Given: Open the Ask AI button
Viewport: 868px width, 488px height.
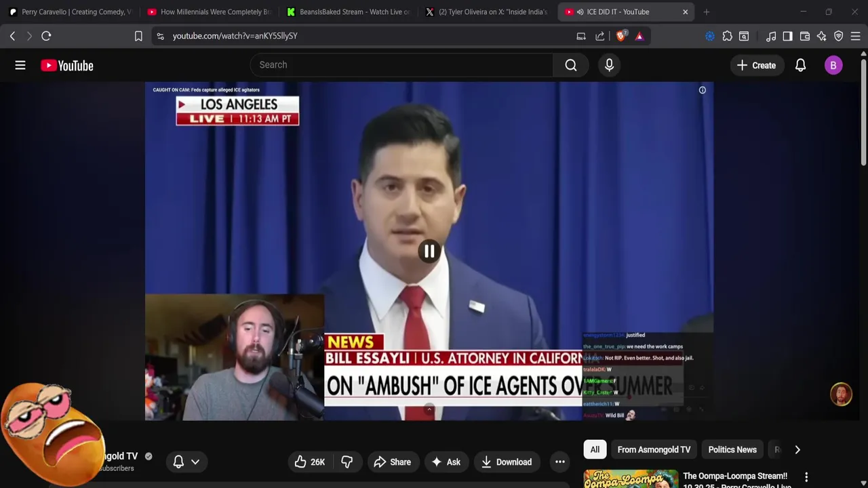Looking at the screenshot, I should (x=446, y=462).
